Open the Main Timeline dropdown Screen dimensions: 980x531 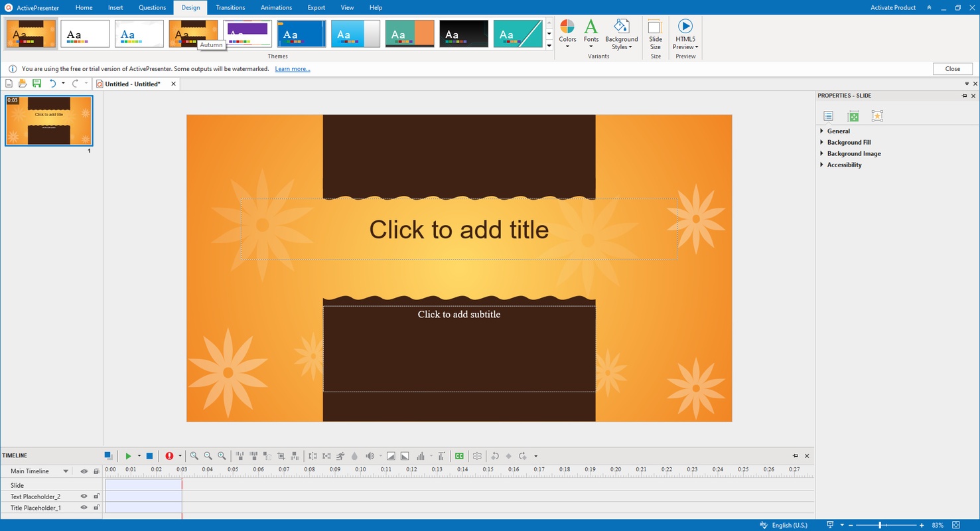tap(66, 471)
